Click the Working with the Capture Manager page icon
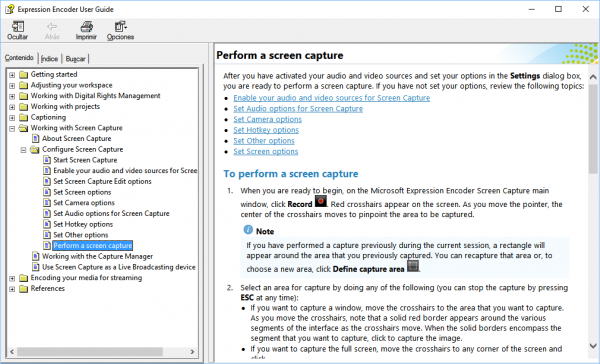Viewport: 600px width, 364px height. coord(36,256)
